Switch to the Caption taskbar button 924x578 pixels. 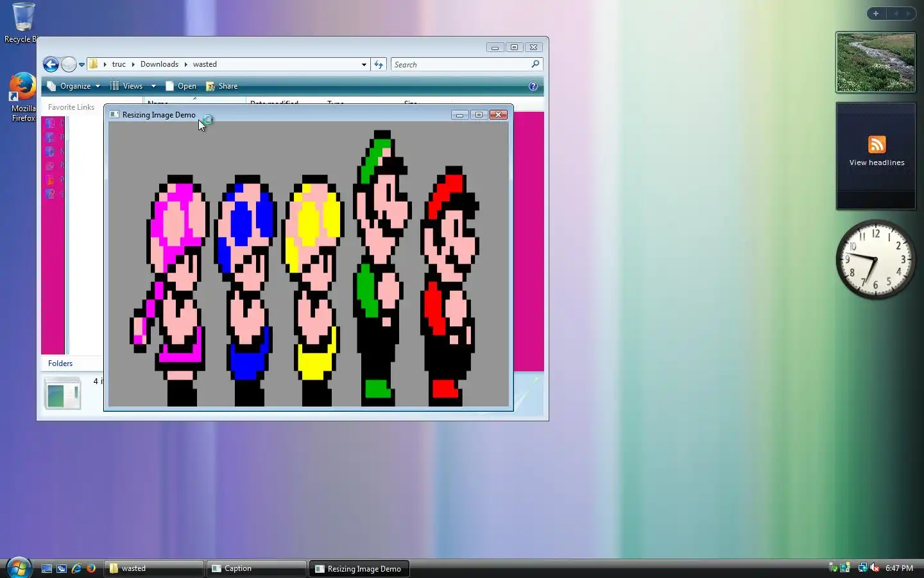click(256, 568)
